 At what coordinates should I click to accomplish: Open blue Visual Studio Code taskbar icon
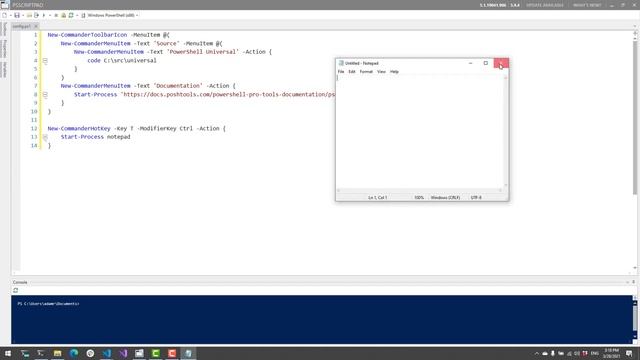107,353
